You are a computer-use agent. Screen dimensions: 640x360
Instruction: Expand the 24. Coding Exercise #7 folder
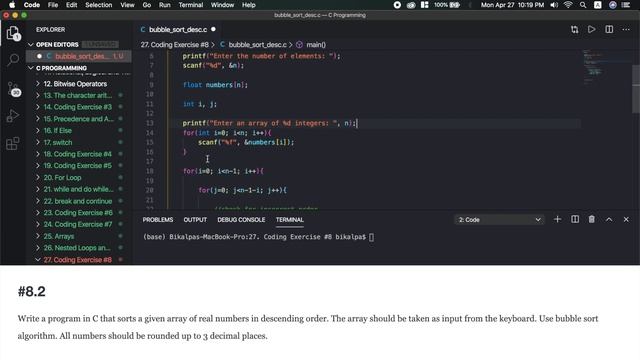click(x=78, y=224)
